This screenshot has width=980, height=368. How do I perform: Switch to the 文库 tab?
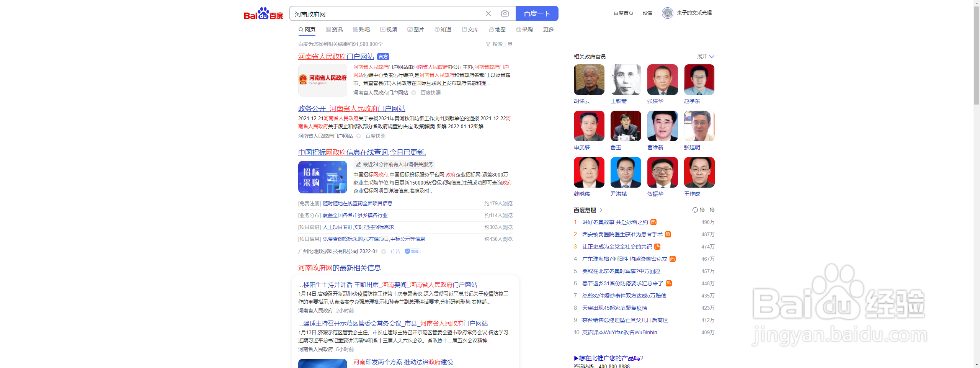click(470, 29)
